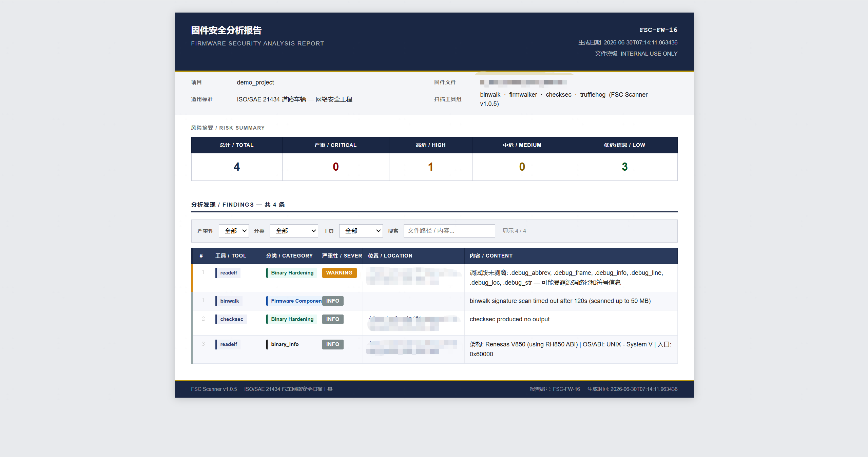Click the INFO badge in binary_info row
868x457 pixels.
tap(332, 344)
